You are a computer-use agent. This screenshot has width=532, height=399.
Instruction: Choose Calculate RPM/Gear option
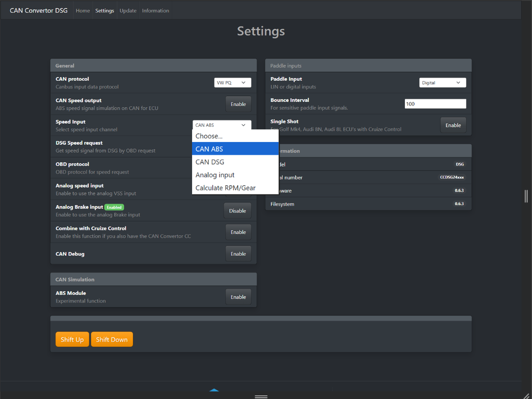point(235,188)
